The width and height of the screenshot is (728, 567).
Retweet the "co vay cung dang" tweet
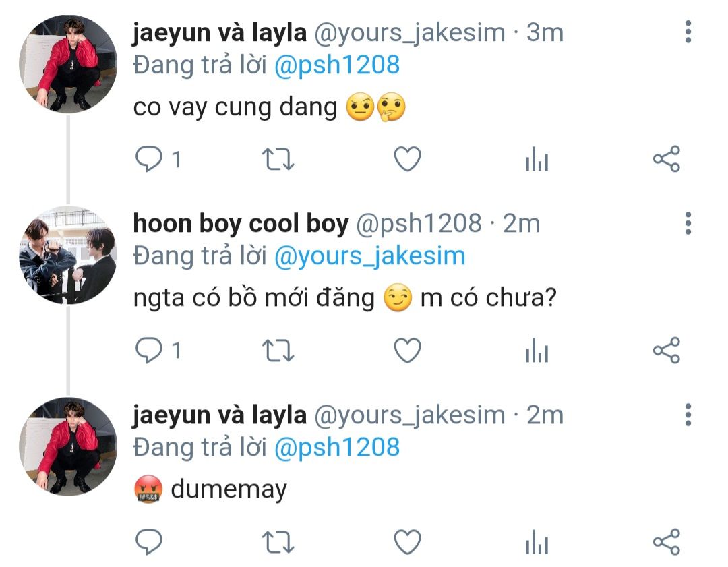[278, 159]
